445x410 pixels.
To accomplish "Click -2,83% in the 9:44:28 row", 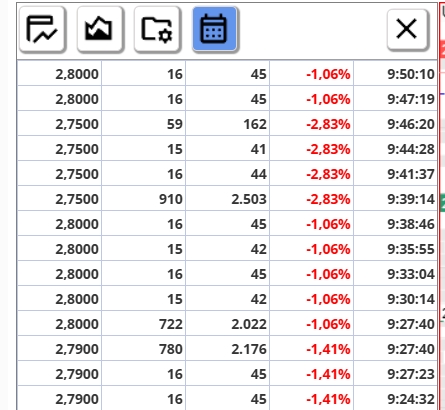I will (328, 149).
